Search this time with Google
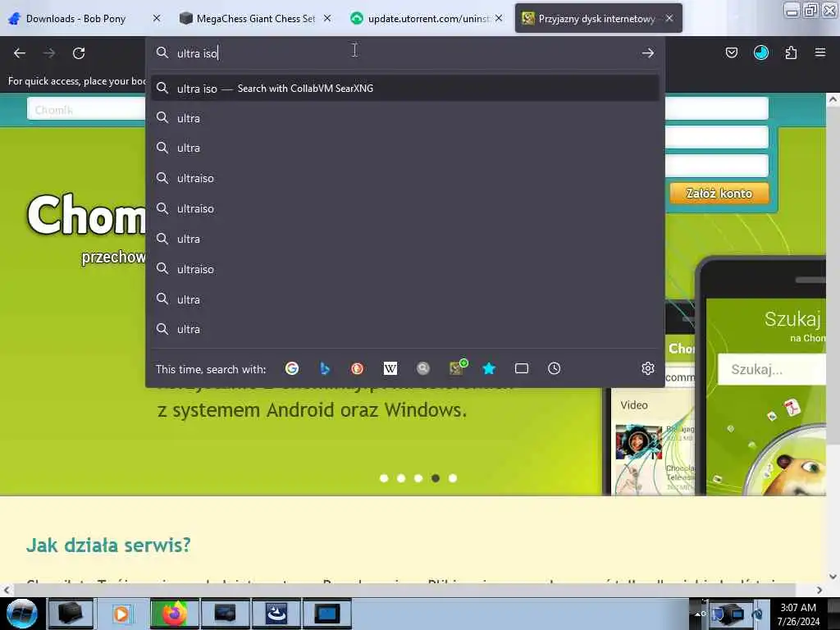This screenshot has width=840, height=630. coord(292,368)
